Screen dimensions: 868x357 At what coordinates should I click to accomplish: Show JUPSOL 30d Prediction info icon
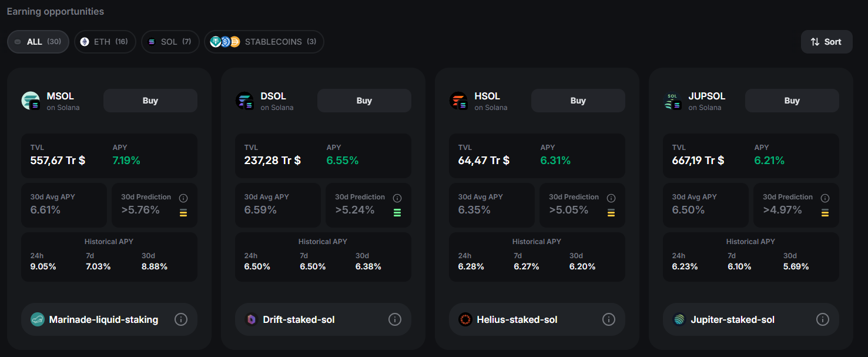point(825,198)
